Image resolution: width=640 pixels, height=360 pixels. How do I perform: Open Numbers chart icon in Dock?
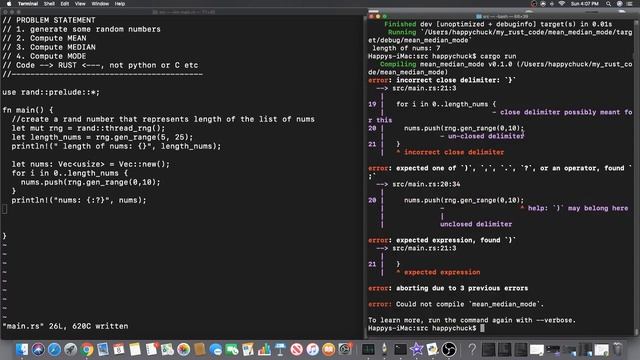[264, 349]
